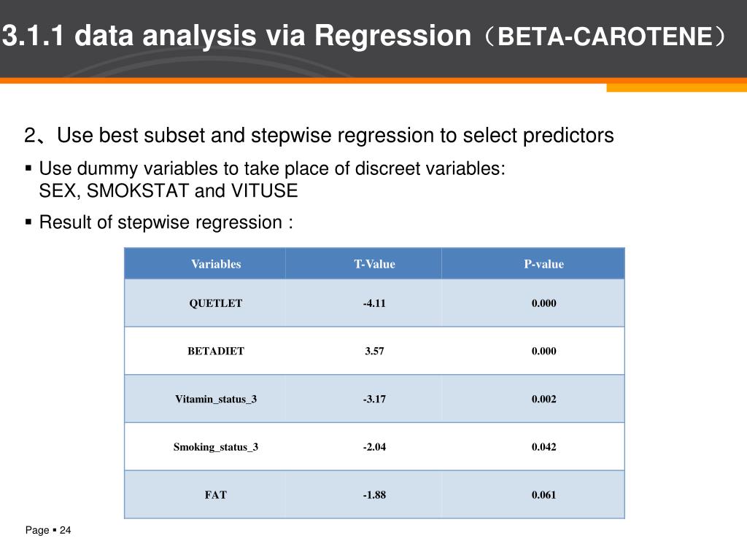The height and width of the screenshot is (560, 747).
Task: Select the -2.04 T-value cell
Action: [x=374, y=447]
